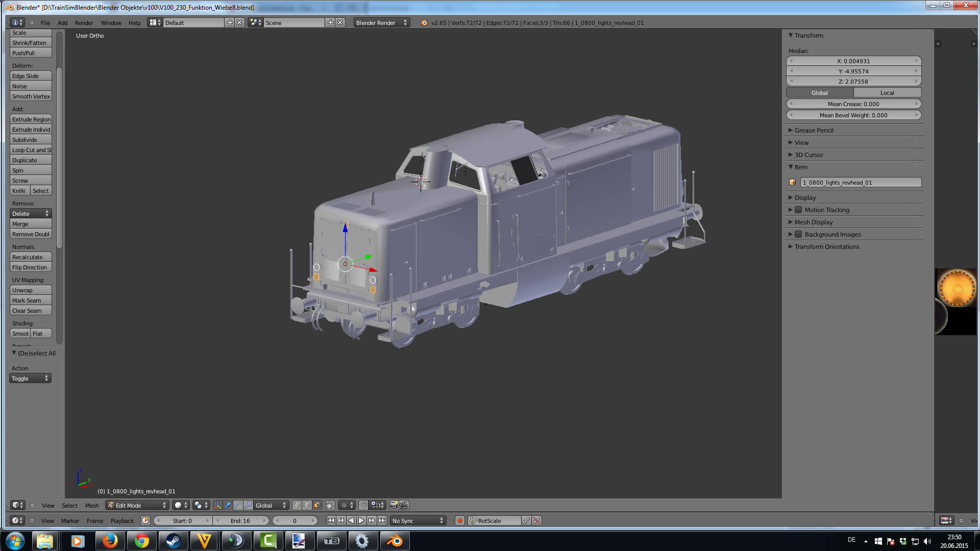
Task: Enable the Motion Tracking checkbox
Action: click(798, 210)
